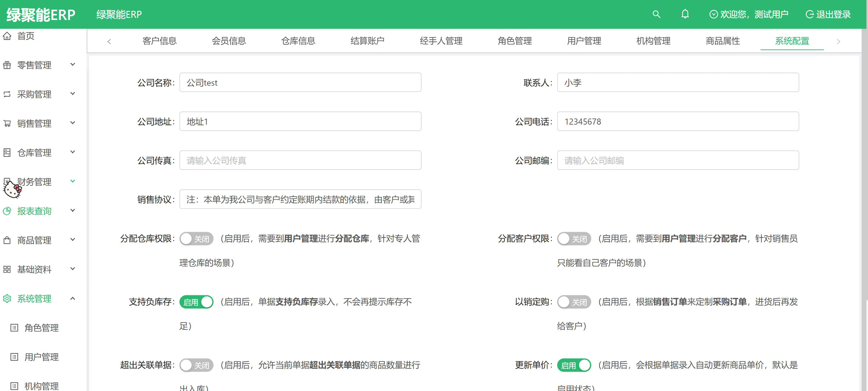The width and height of the screenshot is (868, 391).
Task: Click the 公司电话 input field
Action: point(678,121)
